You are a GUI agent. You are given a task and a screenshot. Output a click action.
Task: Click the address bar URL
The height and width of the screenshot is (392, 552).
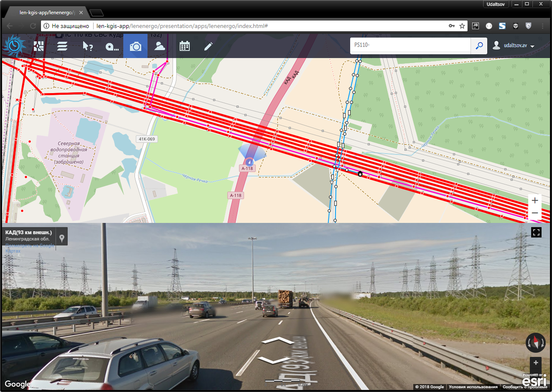pyautogui.click(x=182, y=26)
